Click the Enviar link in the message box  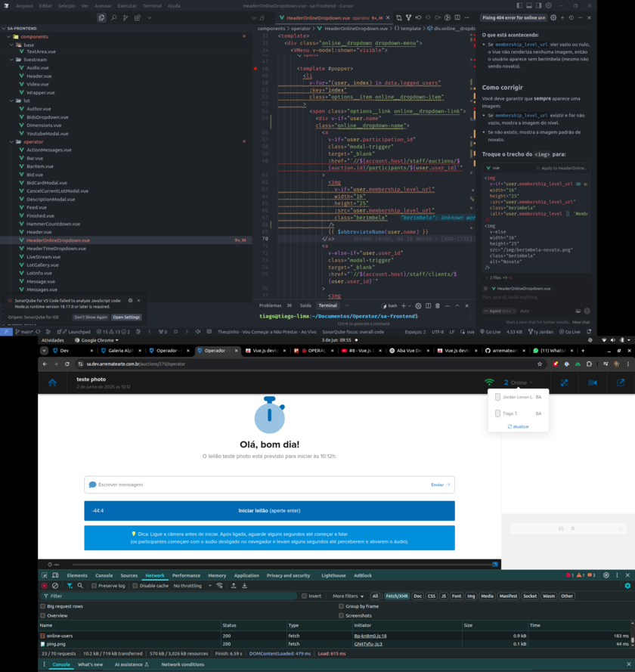pyautogui.click(x=441, y=485)
